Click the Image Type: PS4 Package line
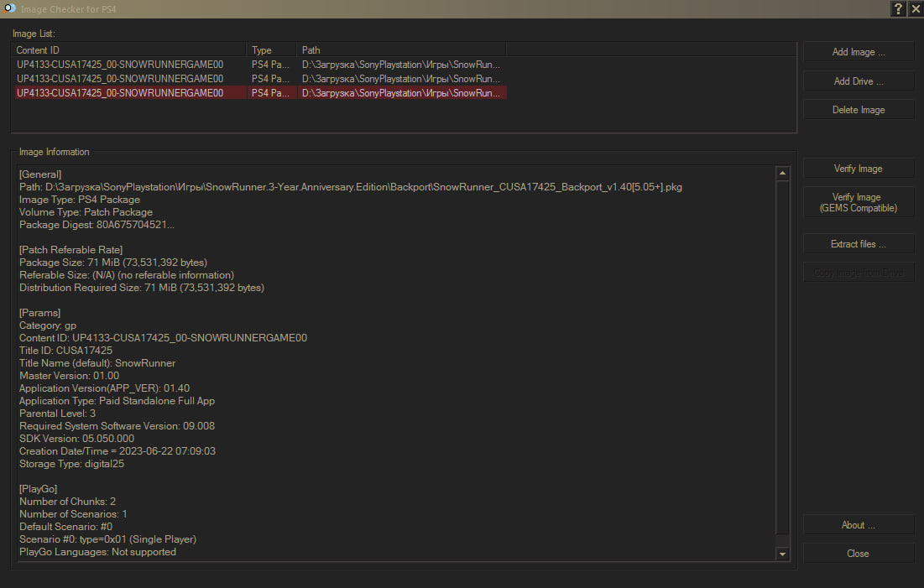This screenshot has width=924, height=588. 80,200
